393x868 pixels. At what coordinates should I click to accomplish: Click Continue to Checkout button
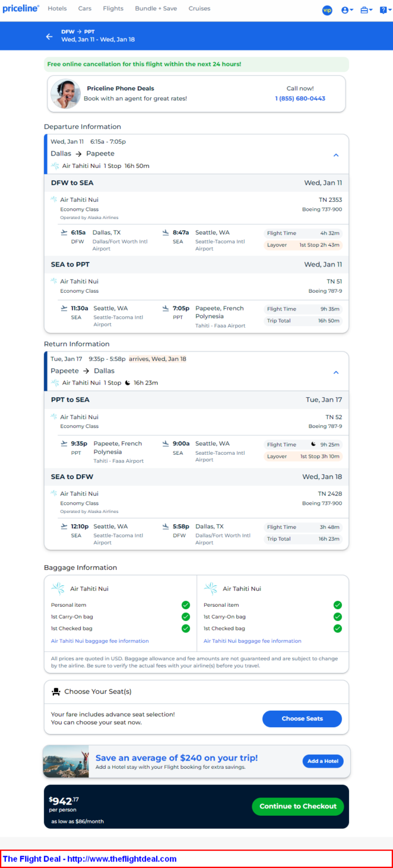point(298,806)
